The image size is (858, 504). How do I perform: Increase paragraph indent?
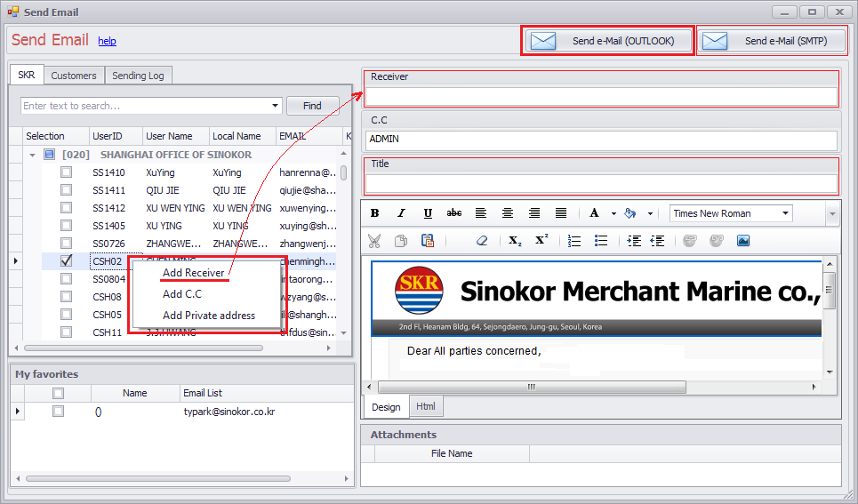pyautogui.click(x=634, y=241)
